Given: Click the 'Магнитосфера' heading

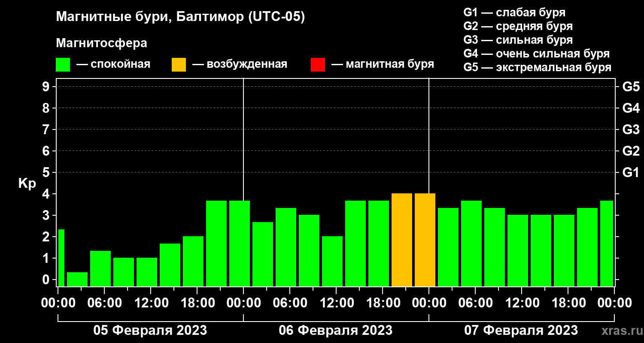Looking at the screenshot, I should [x=101, y=43].
